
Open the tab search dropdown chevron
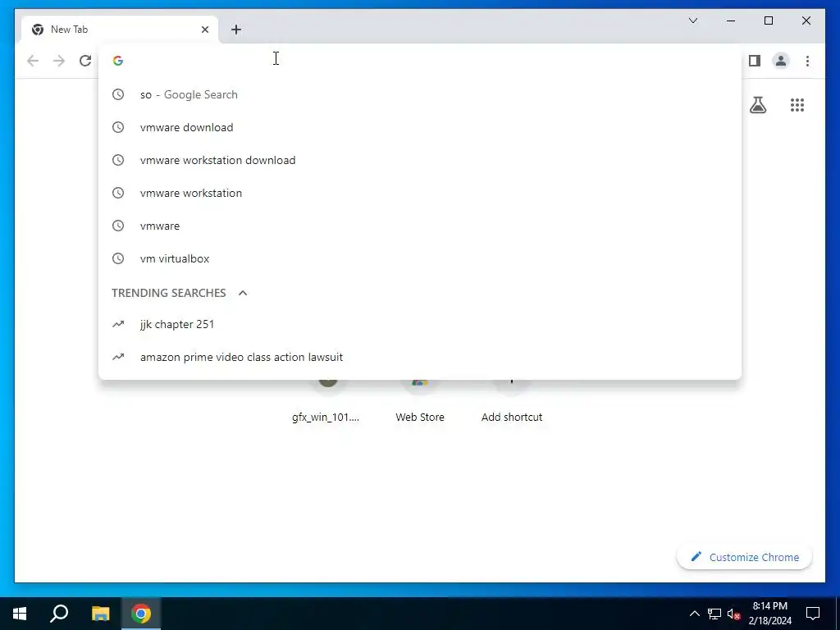click(x=692, y=21)
